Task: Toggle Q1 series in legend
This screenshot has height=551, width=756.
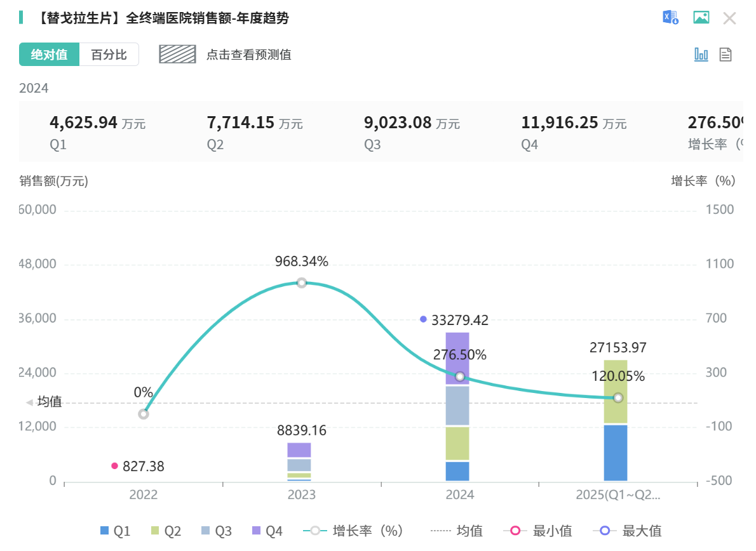Action: pyautogui.click(x=114, y=531)
